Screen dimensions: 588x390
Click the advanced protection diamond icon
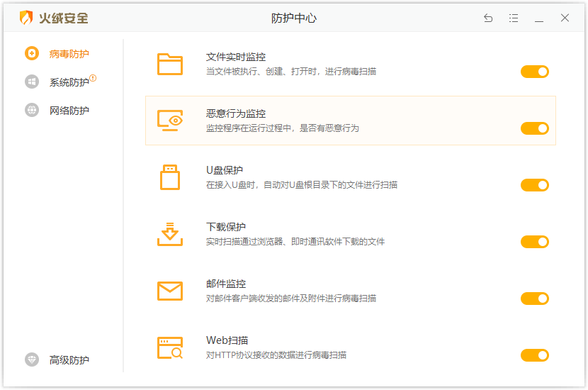pyautogui.click(x=32, y=360)
